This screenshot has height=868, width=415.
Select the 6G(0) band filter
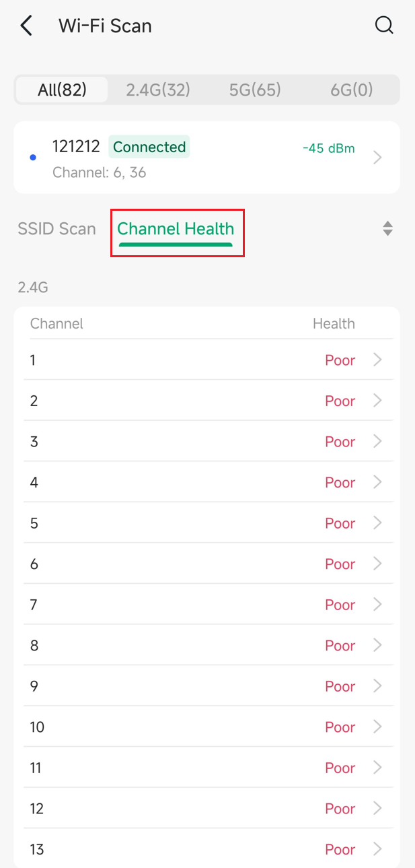click(x=351, y=90)
